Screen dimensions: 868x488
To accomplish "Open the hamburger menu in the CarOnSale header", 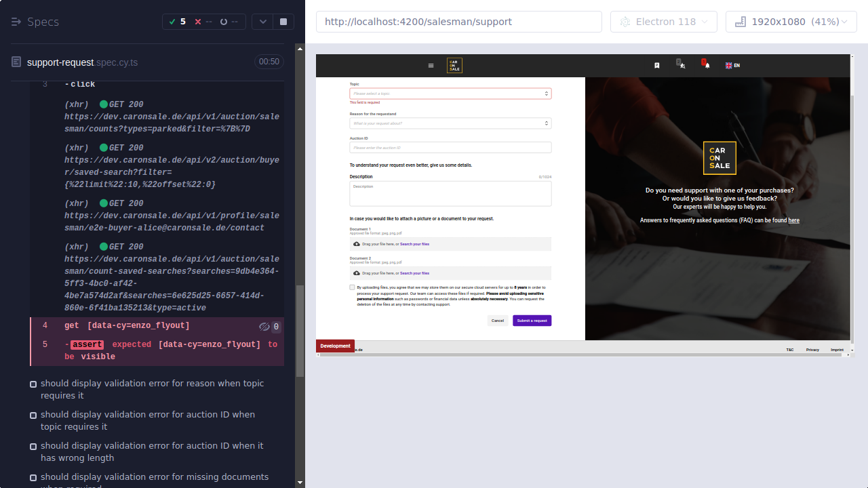I will click(x=431, y=65).
